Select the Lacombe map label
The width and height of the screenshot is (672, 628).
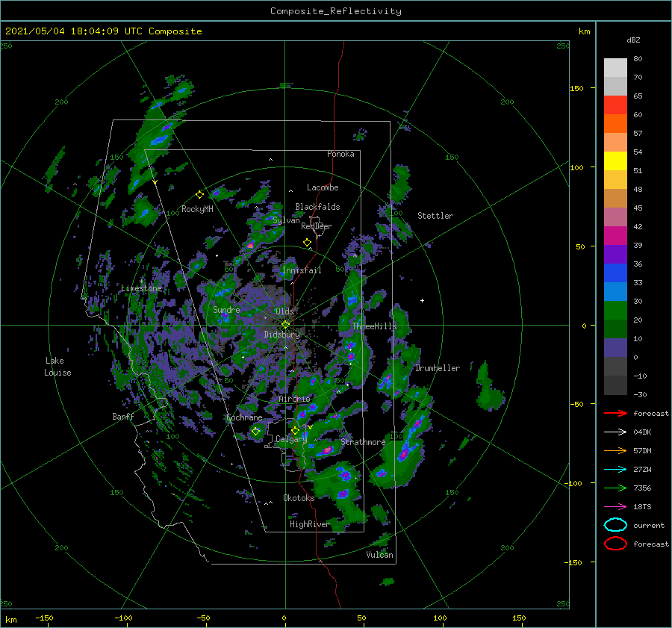tap(323, 187)
